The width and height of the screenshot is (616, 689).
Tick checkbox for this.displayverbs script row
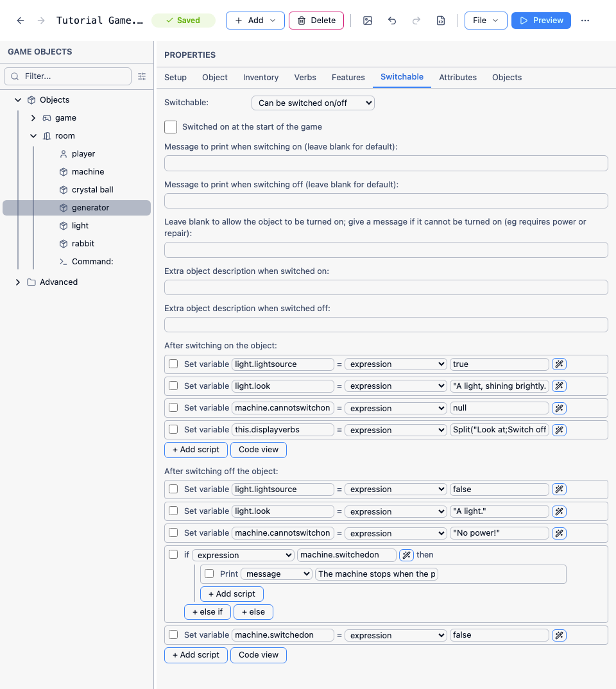(x=173, y=429)
